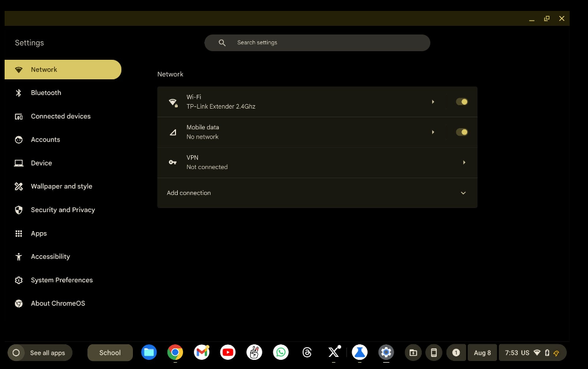Launch YouTube from the shelf
The width and height of the screenshot is (588, 369).
click(228, 352)
